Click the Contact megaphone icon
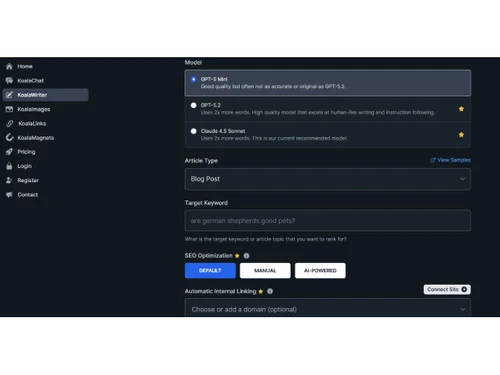 click(9, 195)
